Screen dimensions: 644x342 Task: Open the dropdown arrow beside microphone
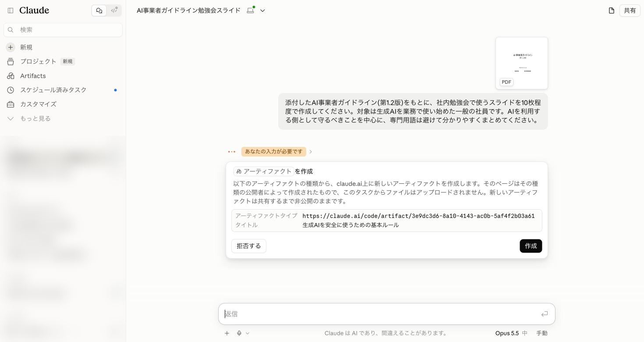click(x=248, y=333)
